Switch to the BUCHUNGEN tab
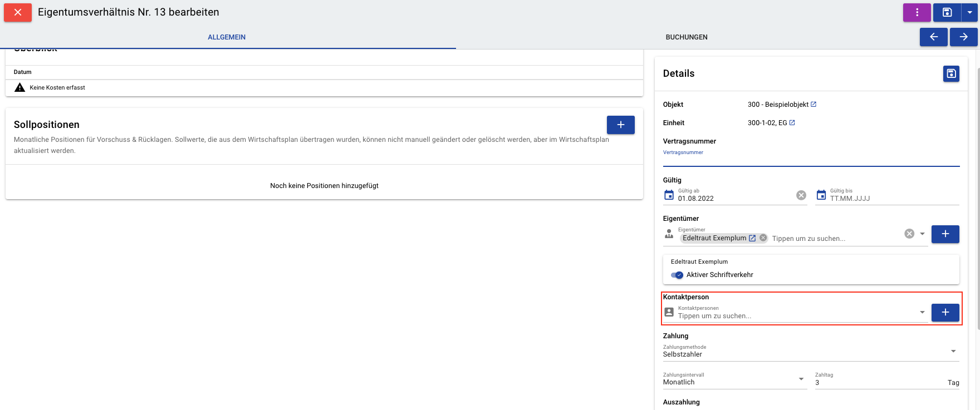Viewport: 980px width, 410px height. [x=687, y=37]
